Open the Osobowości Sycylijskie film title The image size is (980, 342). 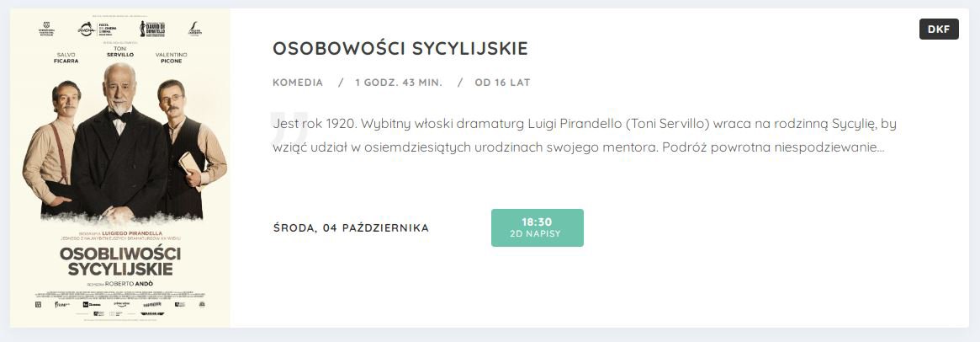[x=400, y=48]
